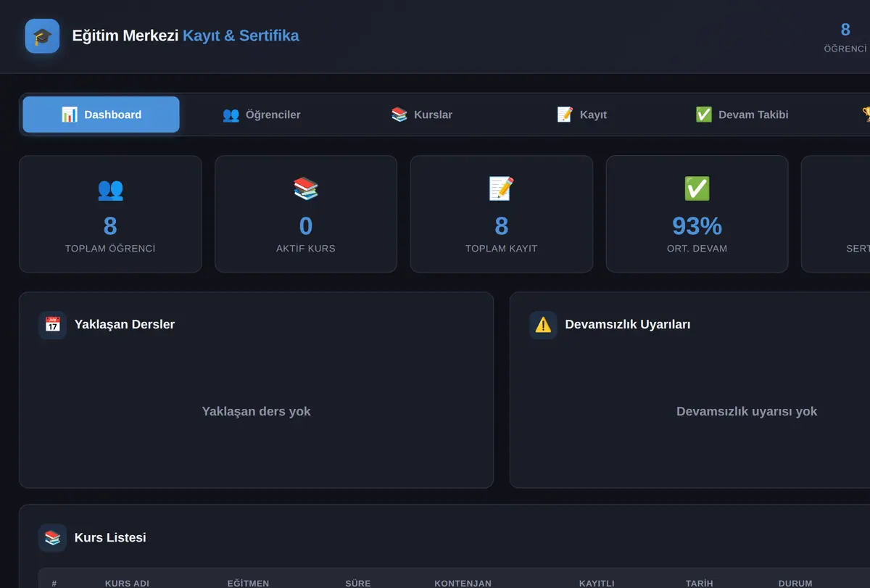Click the "SÜRE" column header

coord(358,584)
